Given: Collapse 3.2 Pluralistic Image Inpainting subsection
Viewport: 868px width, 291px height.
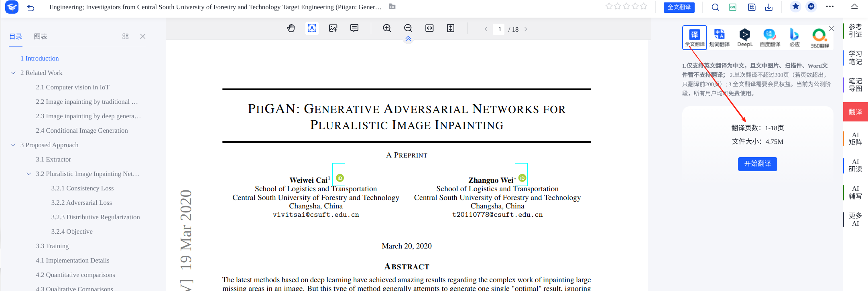Looking at the screenshot, I should point(28,174).
